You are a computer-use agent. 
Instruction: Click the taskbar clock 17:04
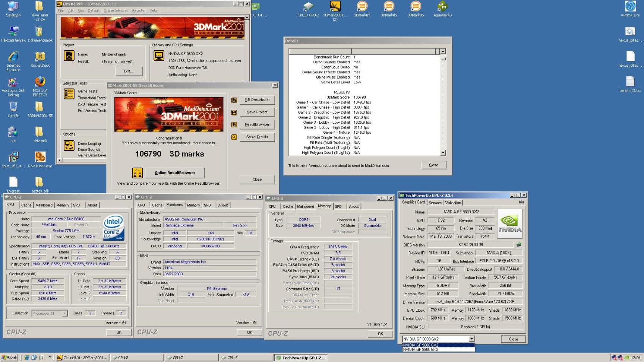(636, 358)
